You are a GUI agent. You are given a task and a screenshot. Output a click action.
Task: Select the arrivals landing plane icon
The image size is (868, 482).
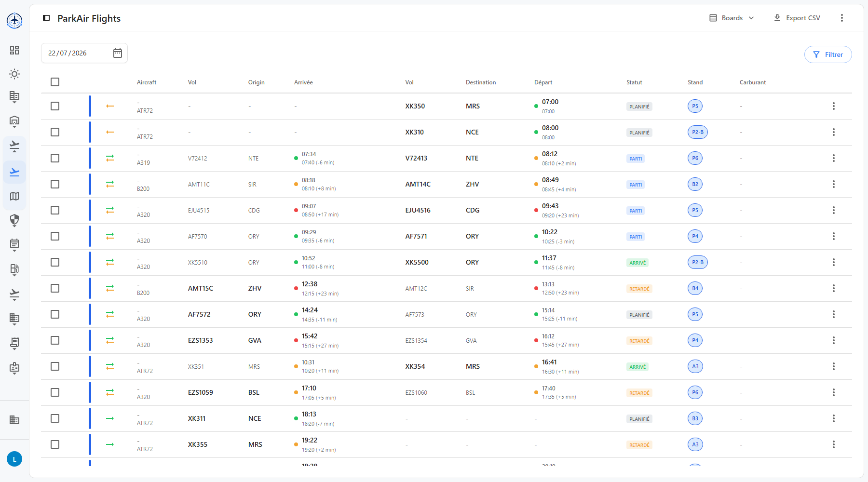(14, 172)
